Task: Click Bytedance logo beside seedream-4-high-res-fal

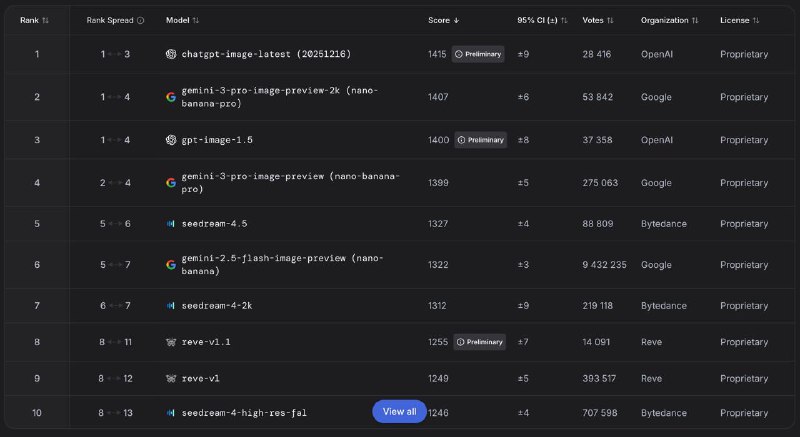Action: [x=171, y=413]
